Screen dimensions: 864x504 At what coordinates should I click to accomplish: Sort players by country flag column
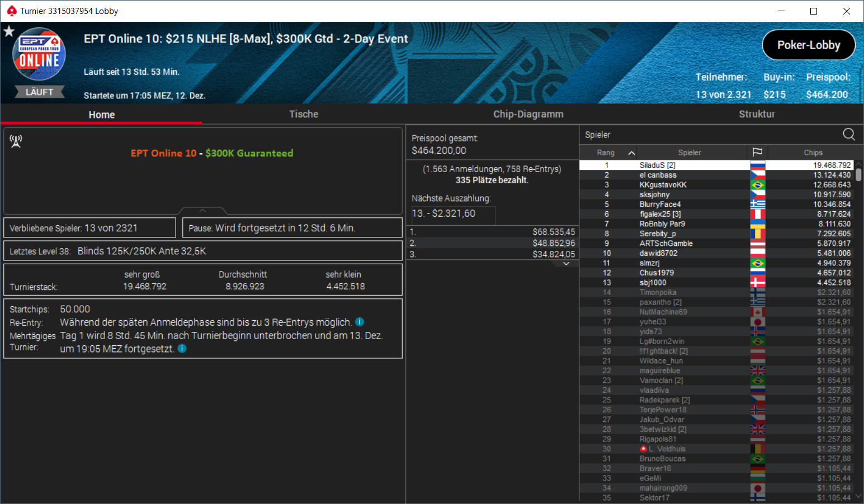(757, 152)
